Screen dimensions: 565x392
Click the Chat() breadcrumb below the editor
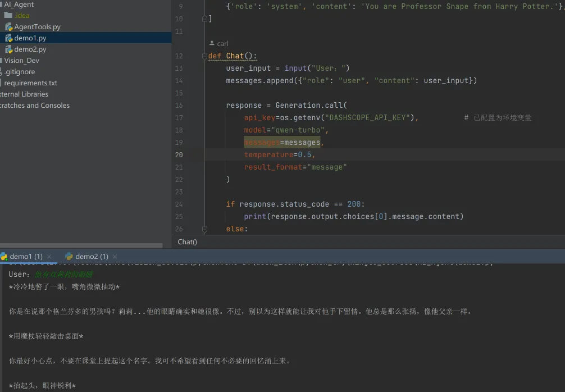tap(188, 241)
